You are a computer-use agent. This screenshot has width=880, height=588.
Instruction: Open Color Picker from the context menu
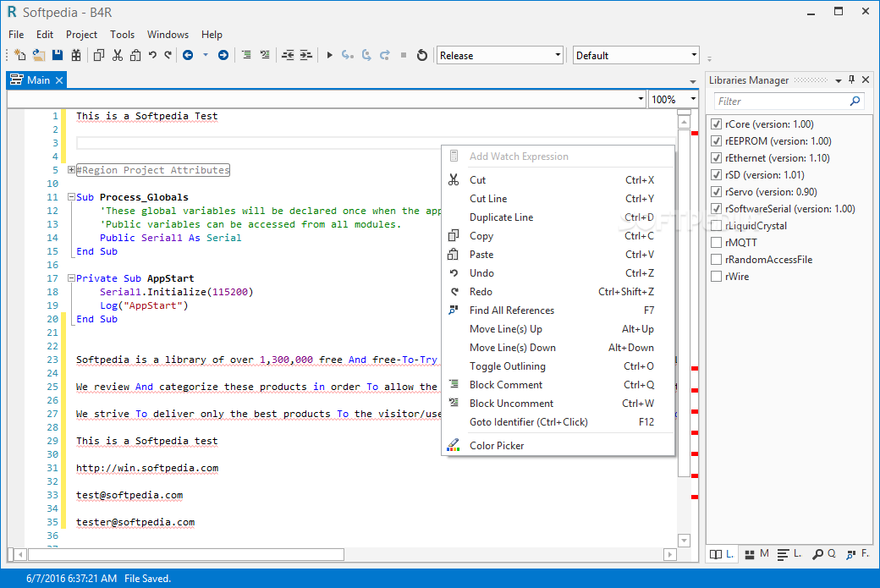point(558,446)
